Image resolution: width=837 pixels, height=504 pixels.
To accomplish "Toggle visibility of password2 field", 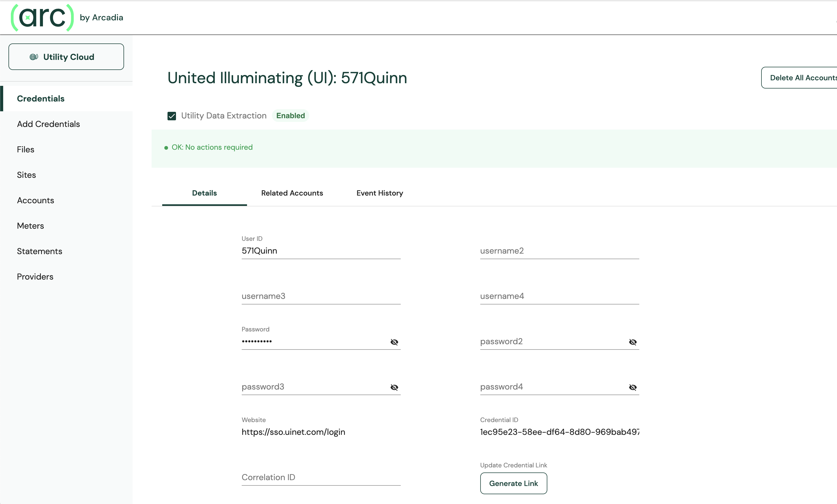I will [632, 342].
